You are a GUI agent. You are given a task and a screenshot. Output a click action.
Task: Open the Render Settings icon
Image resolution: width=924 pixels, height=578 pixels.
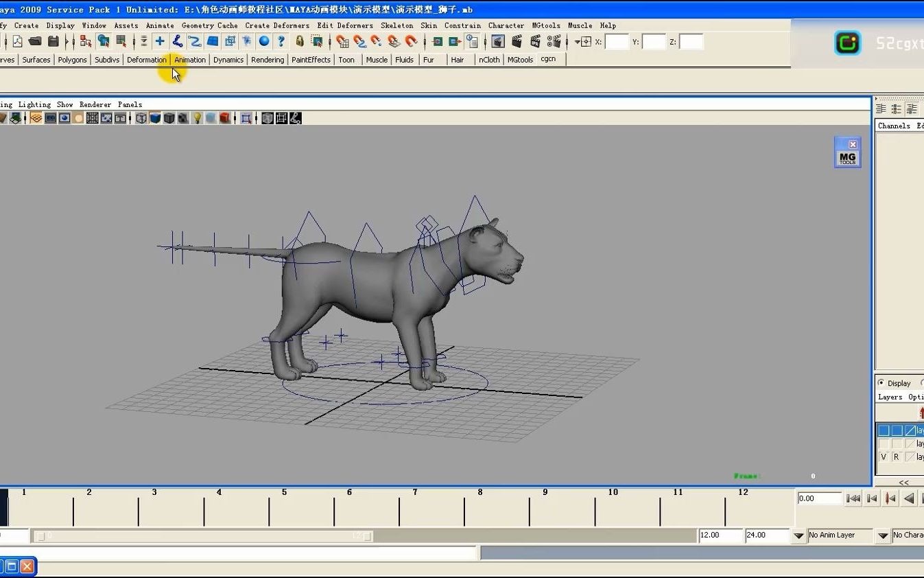[x=554, y=42]
